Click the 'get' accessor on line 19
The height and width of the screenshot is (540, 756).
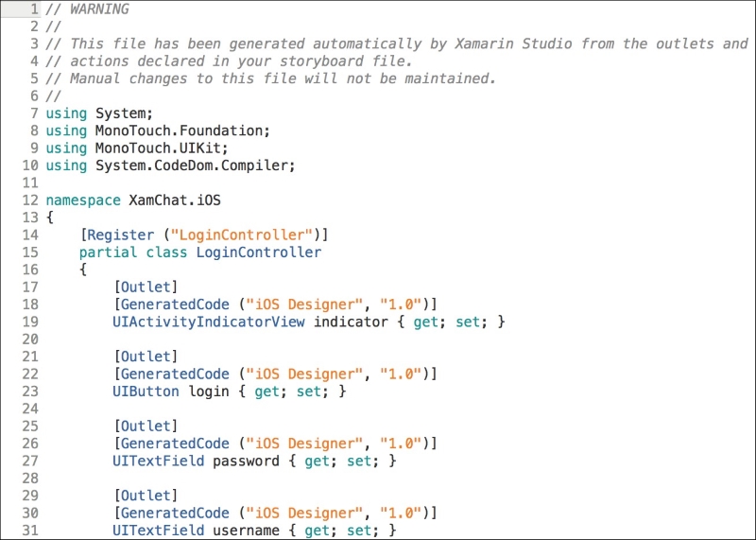(426, 322)
